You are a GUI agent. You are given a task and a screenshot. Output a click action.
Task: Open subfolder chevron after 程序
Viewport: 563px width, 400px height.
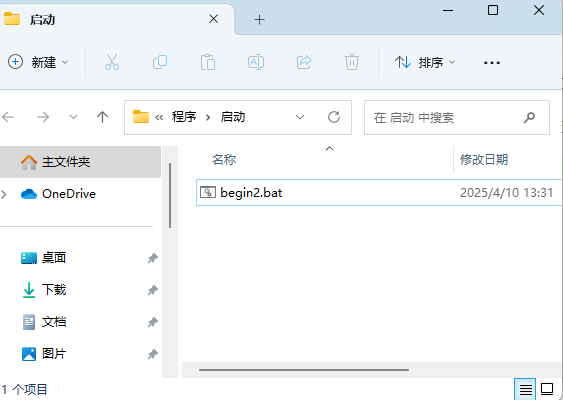(x=208, y=117)
